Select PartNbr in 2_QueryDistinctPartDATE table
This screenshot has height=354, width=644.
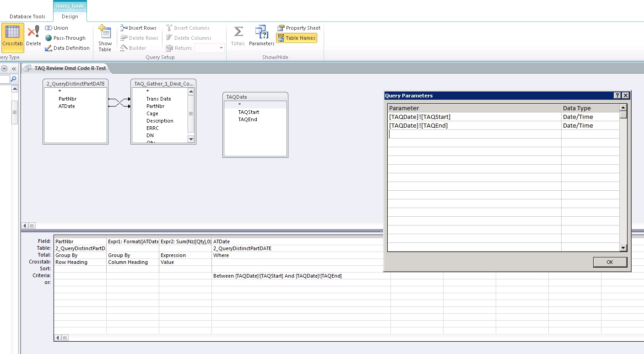click(67, 99)
